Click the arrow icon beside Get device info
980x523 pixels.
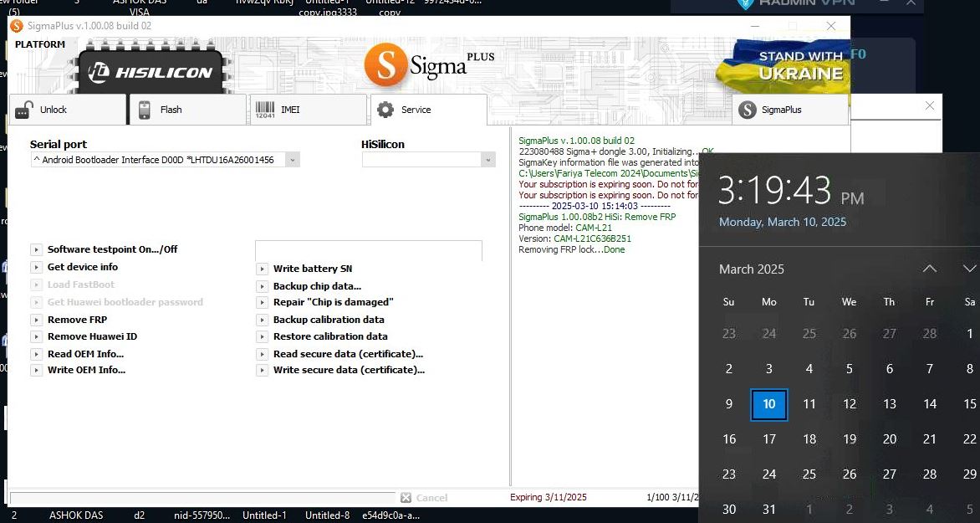(36, 267)
